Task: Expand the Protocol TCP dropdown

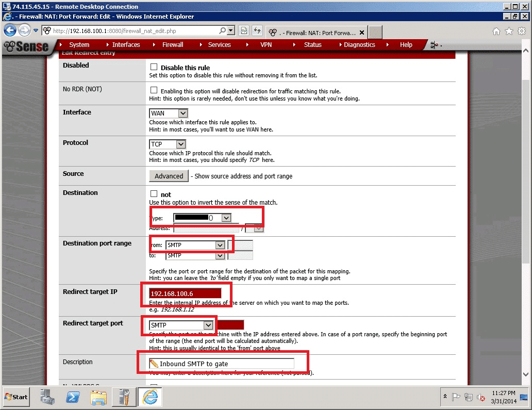Action: point(168,144)
